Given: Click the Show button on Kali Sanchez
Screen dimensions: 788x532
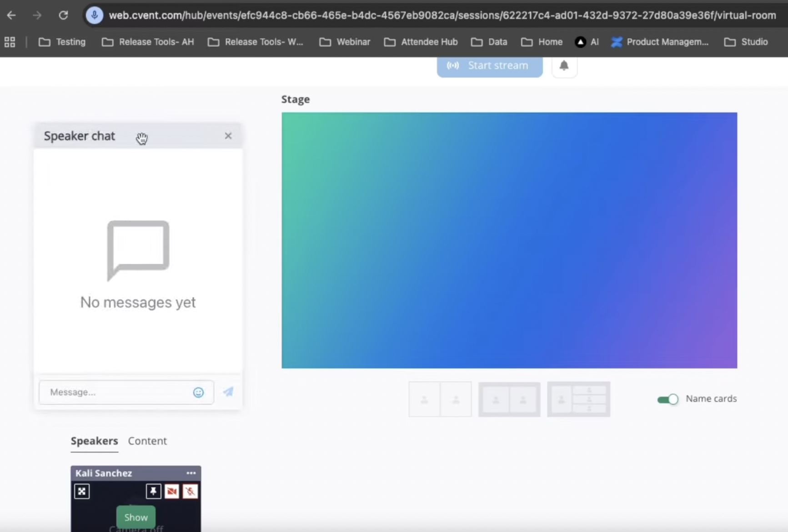Looking at the screenshot, I should tap(136, 517).
